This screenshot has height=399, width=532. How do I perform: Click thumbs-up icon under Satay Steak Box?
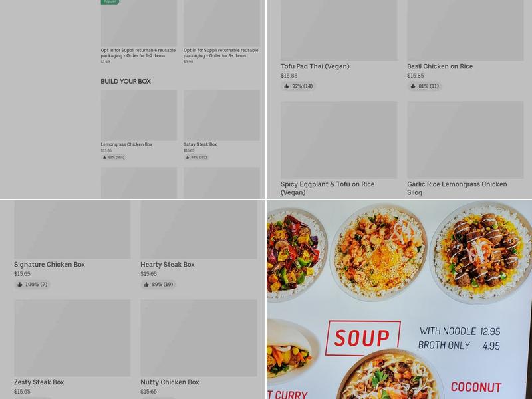click(x=188, y=158)
